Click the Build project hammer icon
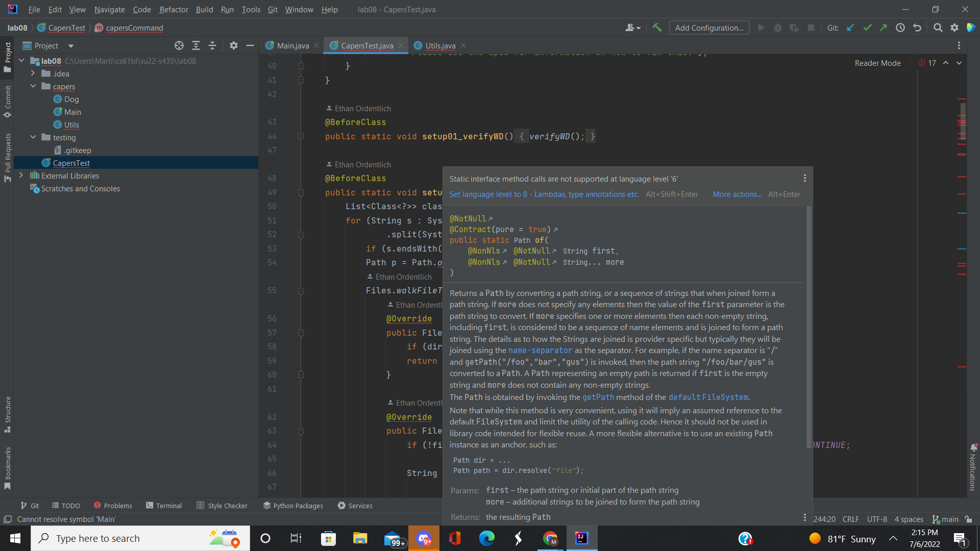The height and width of the screenshot is (551, 980). [x=657, y=28]
